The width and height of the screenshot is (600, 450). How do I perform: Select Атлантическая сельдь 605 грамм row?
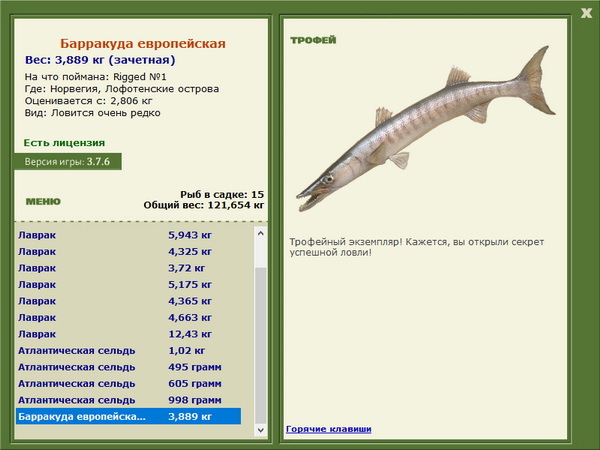(x=128, y=383)
